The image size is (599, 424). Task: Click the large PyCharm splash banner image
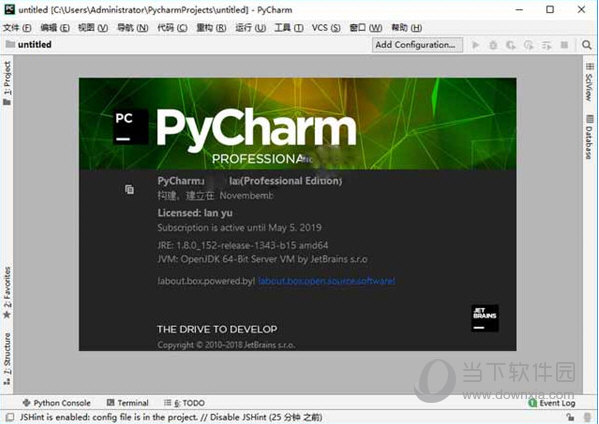point(298,124)
